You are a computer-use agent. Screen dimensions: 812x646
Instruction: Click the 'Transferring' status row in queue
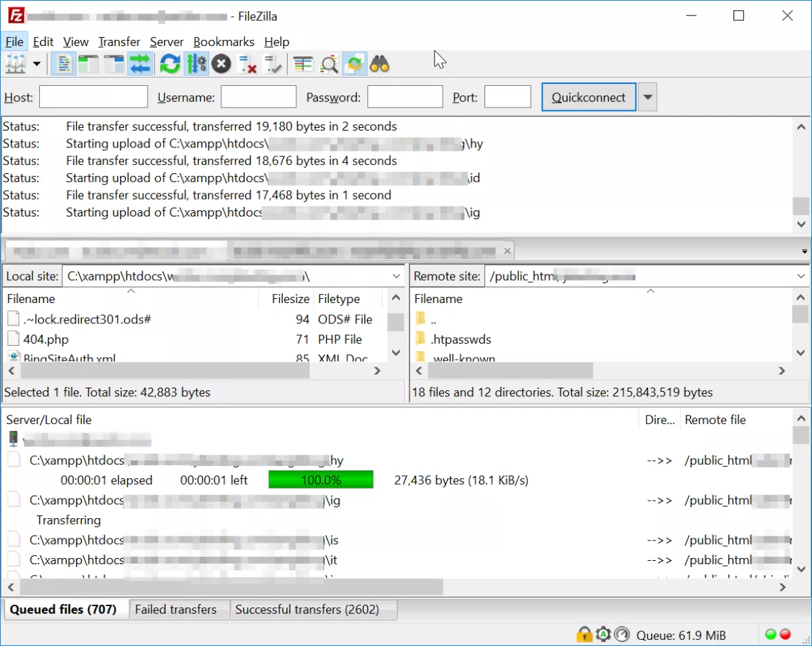(68, 520)
